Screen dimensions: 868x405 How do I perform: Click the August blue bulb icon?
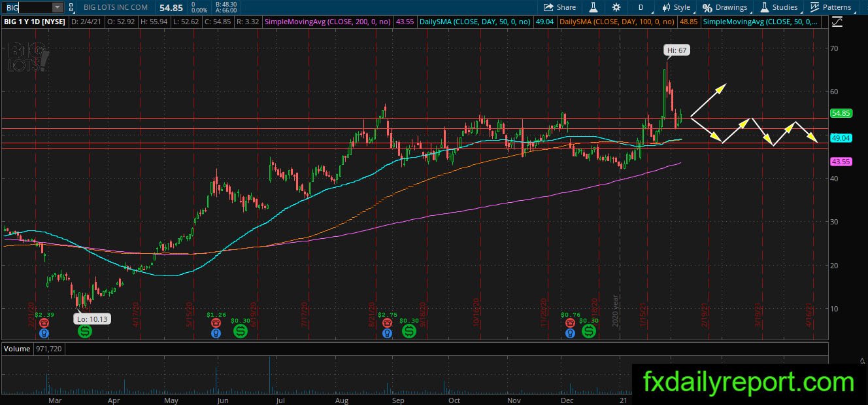pyautogui.click(x=388, y=334)
